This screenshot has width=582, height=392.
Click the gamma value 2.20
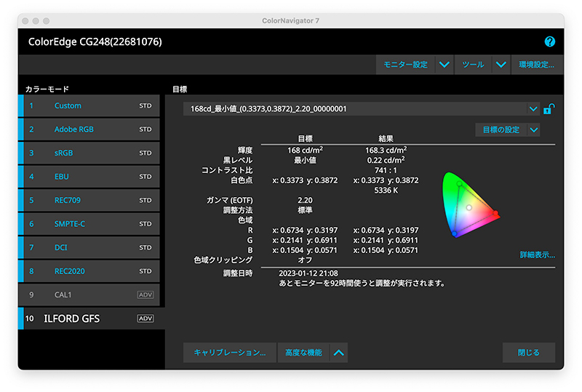pos(305,201)
